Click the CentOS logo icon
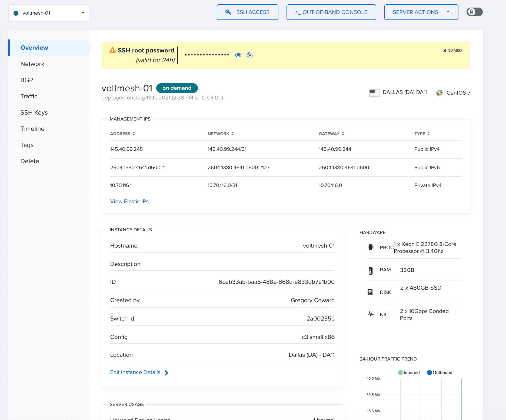This screenshot has height=420, width=506. click(439, 93)
